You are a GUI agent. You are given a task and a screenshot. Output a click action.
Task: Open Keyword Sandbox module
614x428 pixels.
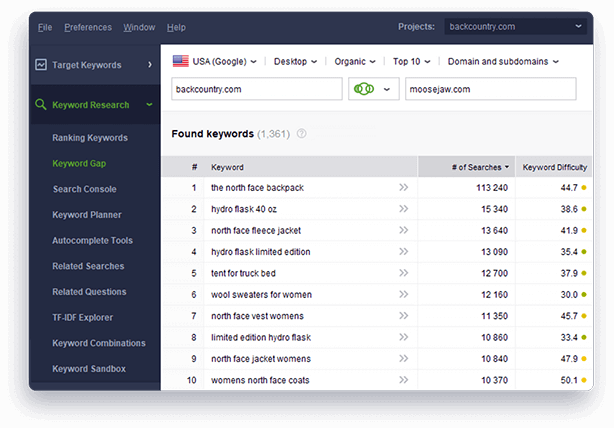pyautogui.click(x=89, y=369)
